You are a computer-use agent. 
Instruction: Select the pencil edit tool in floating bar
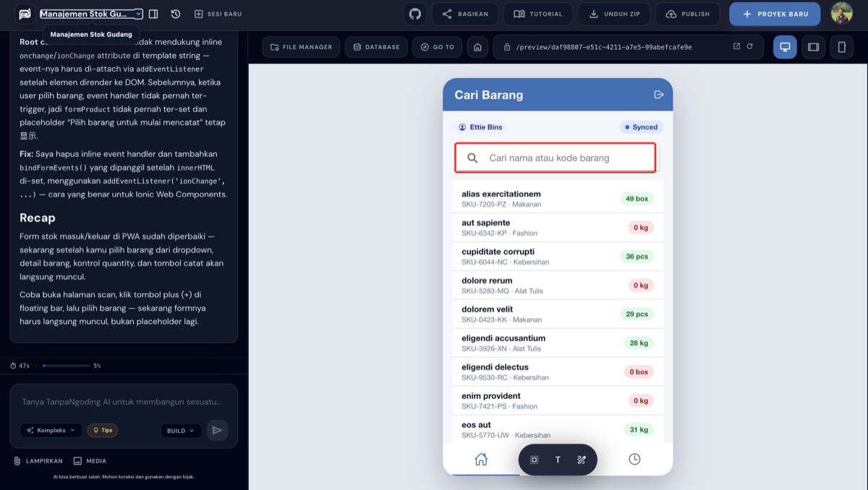click(x=582, y=460)
